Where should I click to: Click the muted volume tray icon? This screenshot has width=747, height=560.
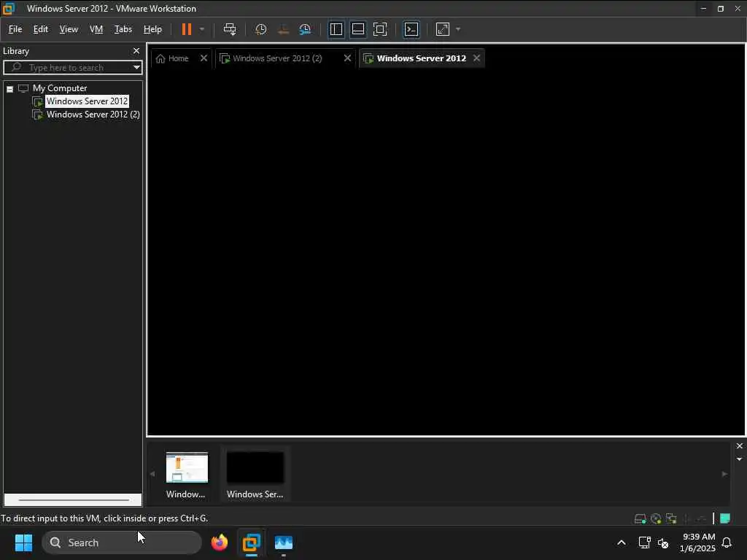tap(663, 542)
